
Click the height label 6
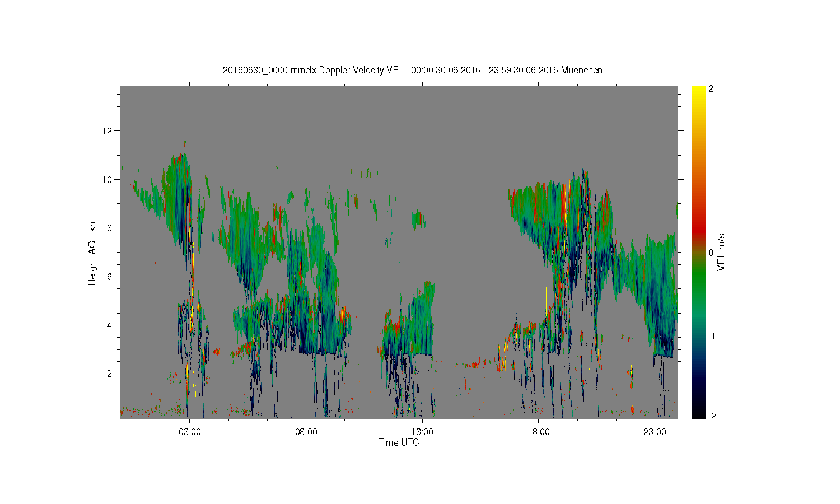(110, 277)
